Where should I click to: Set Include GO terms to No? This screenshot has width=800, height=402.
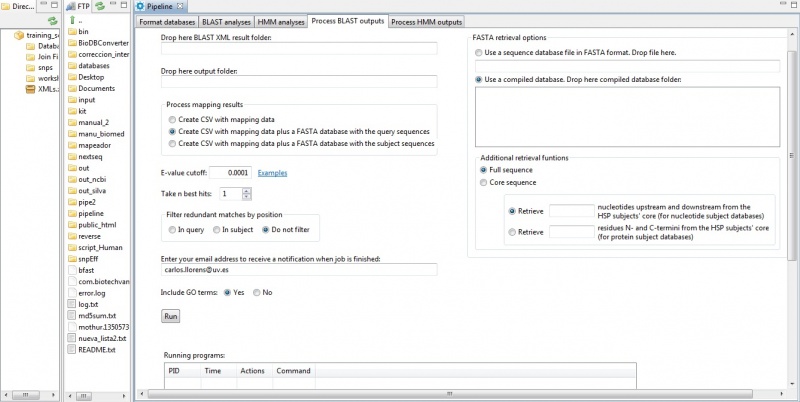pyautogui.click(x=257, y=292)
